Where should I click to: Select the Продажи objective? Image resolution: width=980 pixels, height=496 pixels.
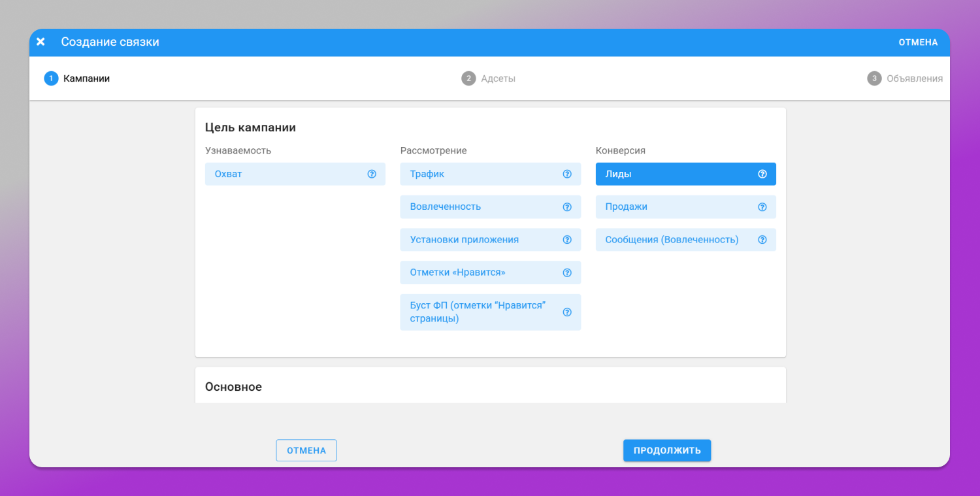[x=686, y=207]
